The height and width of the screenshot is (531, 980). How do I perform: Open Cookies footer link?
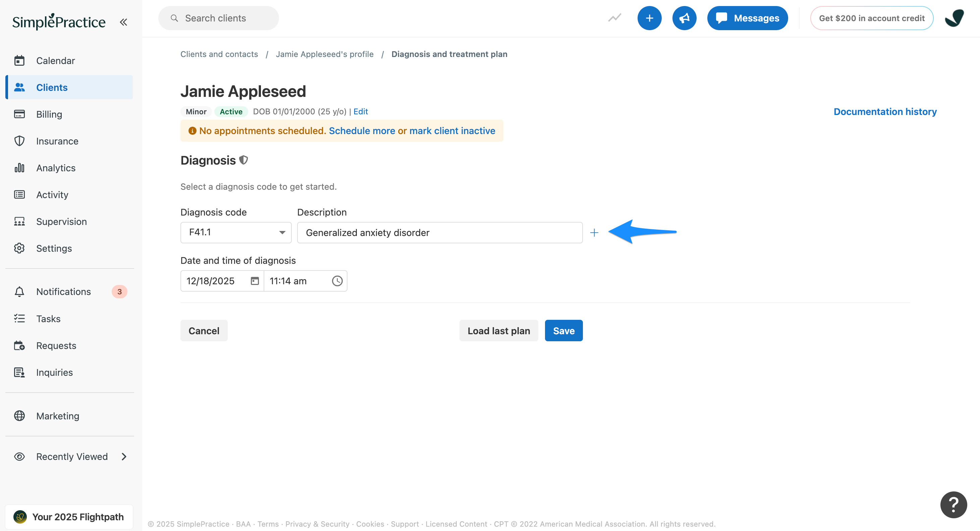click(370, 524)
